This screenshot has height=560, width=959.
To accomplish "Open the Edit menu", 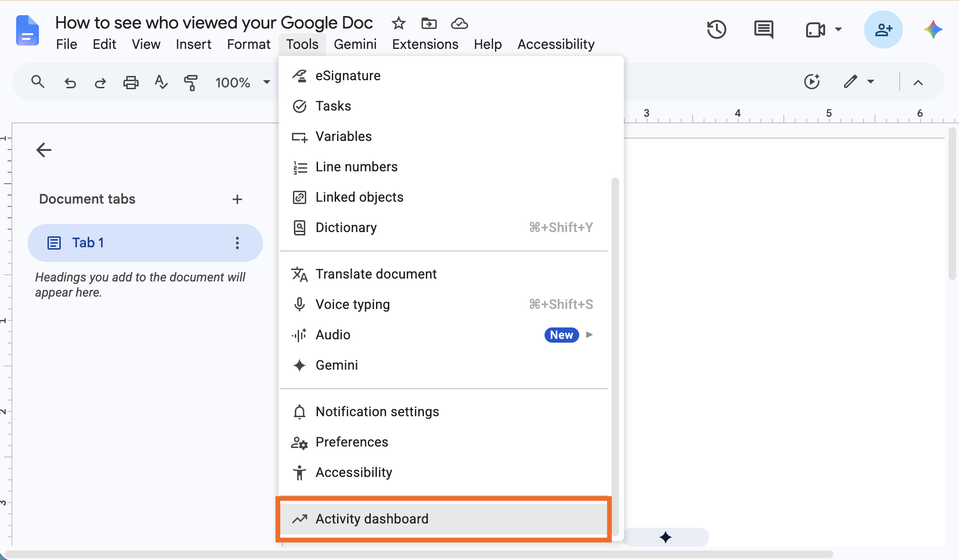I will coord(104,44).
